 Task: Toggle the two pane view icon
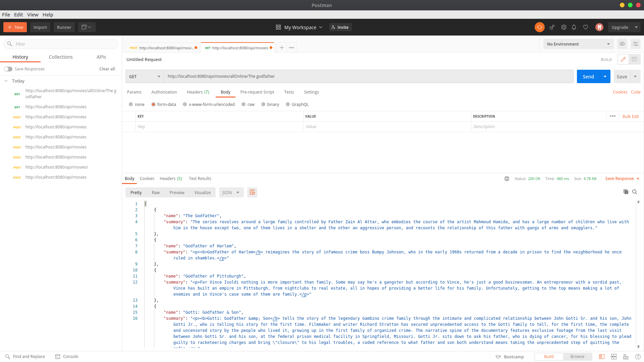point(614,357)
